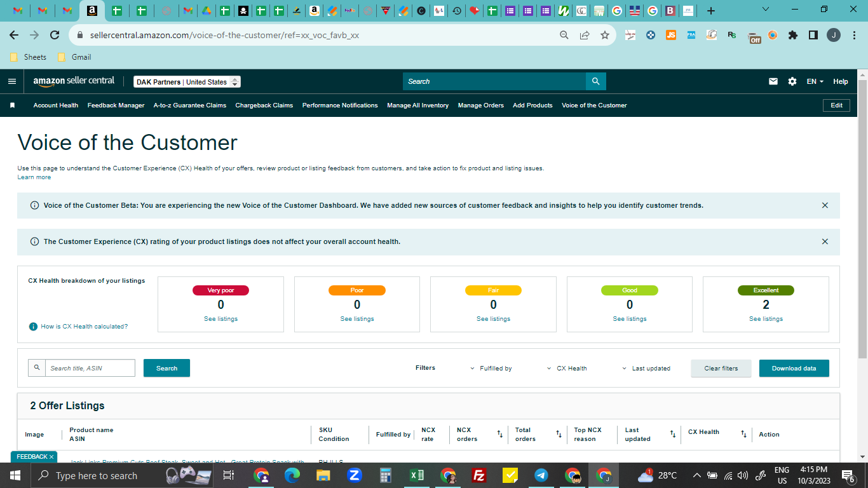Open the Sheets bookmarks folder
The image size is (868, 488).
[x=28, y=57]
